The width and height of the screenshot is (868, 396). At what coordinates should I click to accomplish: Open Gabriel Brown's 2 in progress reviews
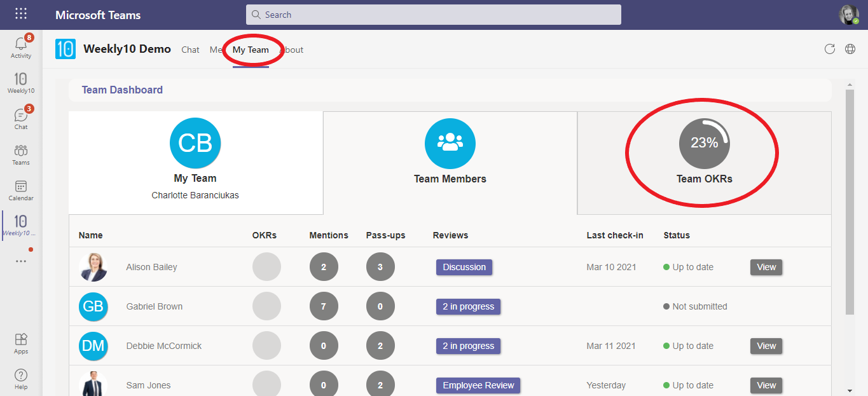[x=469, y=306]
